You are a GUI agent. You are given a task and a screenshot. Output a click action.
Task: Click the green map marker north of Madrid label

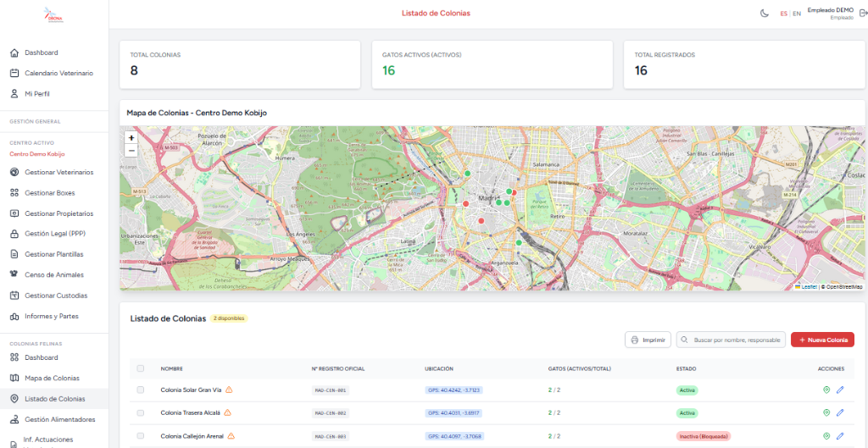pyautogui.click(x=467, y=173)
